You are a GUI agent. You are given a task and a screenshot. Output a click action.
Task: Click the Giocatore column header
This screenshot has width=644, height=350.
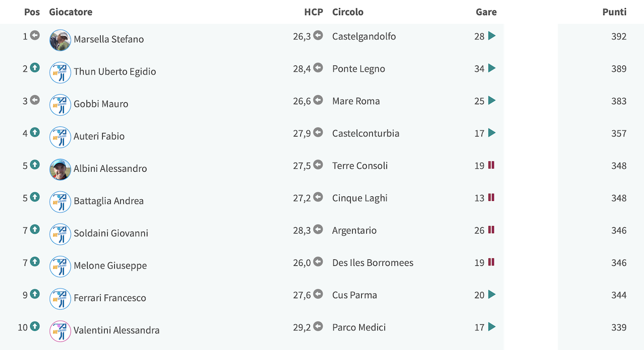click(x=71, y=12)
